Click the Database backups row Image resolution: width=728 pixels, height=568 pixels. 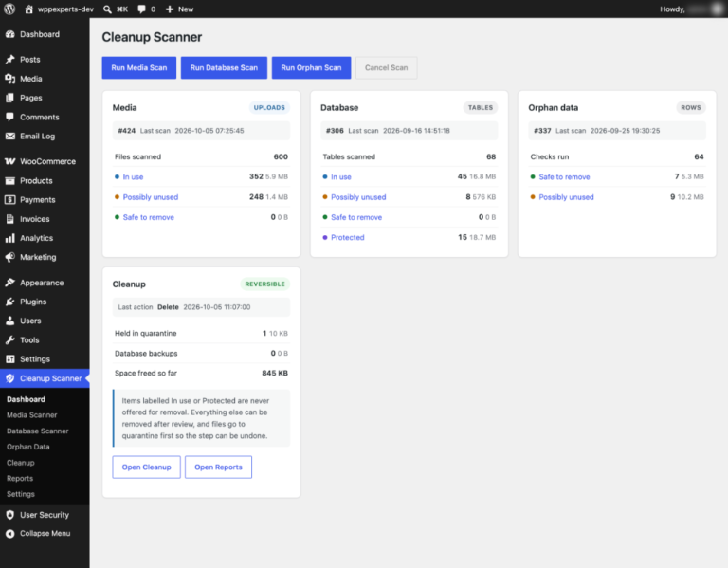point(201,353)
